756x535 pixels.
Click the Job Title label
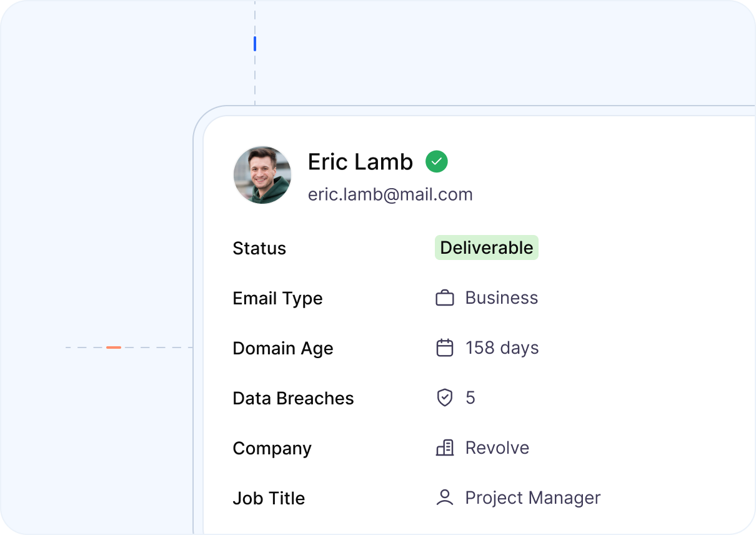pos(269,498)
